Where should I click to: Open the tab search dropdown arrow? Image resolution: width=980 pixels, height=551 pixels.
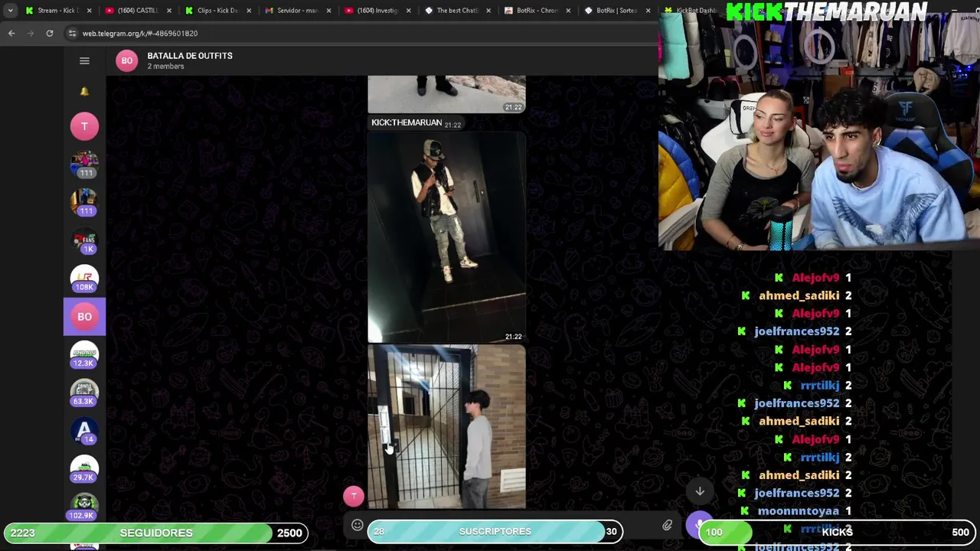coord(10,11)
